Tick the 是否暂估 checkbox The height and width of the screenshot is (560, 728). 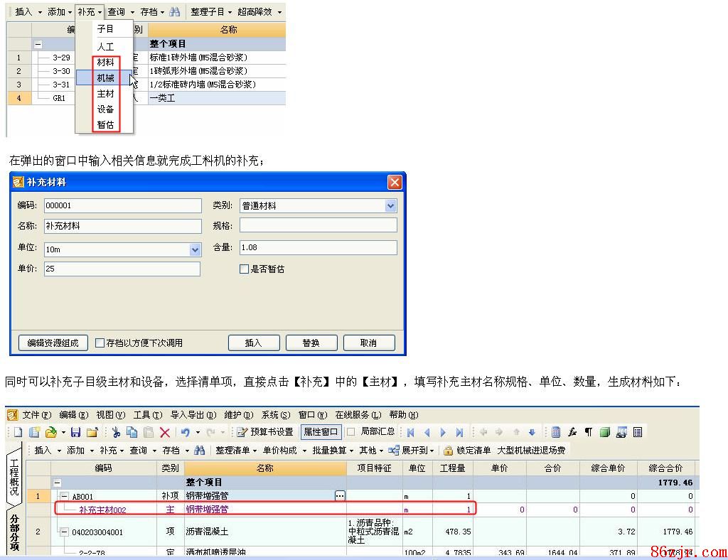[245, 269]
